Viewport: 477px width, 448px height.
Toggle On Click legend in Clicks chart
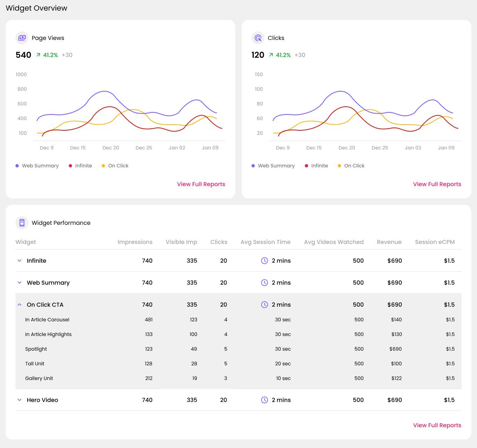351,166
